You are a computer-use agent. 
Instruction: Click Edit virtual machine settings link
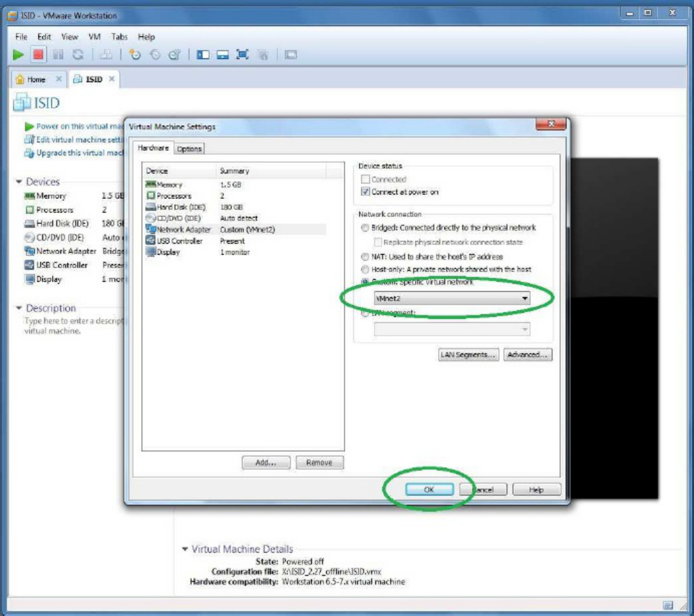74,139
